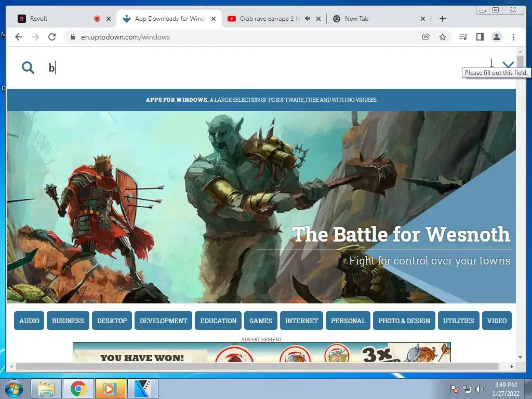Screen dimensions: 532x399
Task: Open the BUSINESS category
Action: (x=68, y=321)
